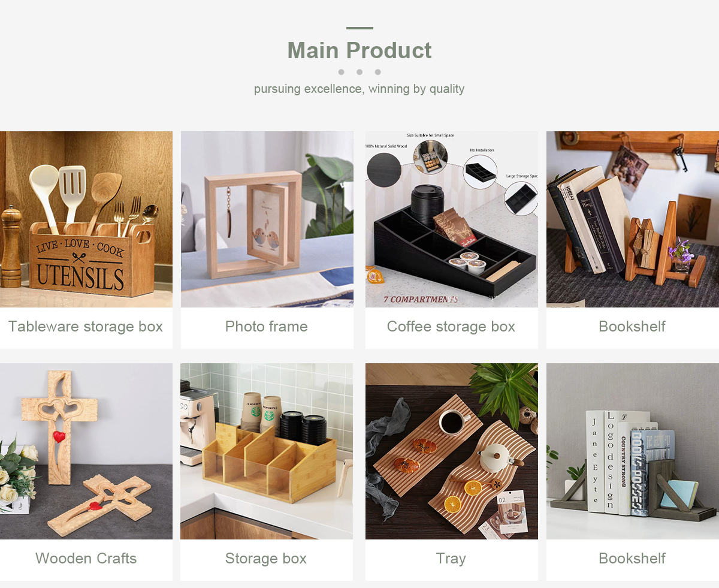Viewport: 719px width, 588px height.
Task: Click Bookshelf label under the Jane Eyre bookends
Action: pos(632,559)
